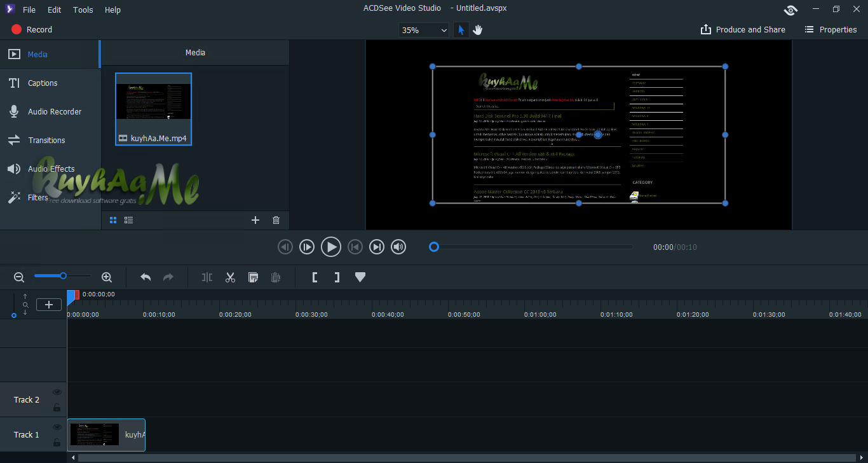Screen dimensions: 868x463
Task: Delete selected media with trash icon
Action: click(276, 220)
